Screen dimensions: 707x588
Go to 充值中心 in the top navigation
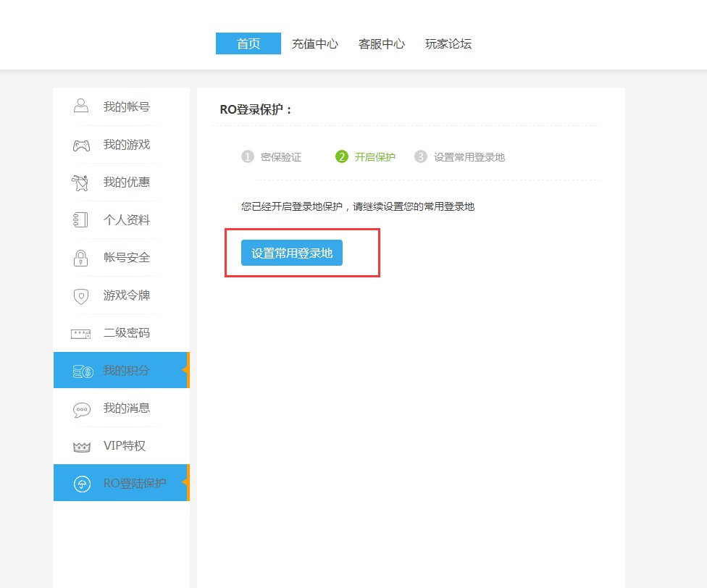(314, 43)
